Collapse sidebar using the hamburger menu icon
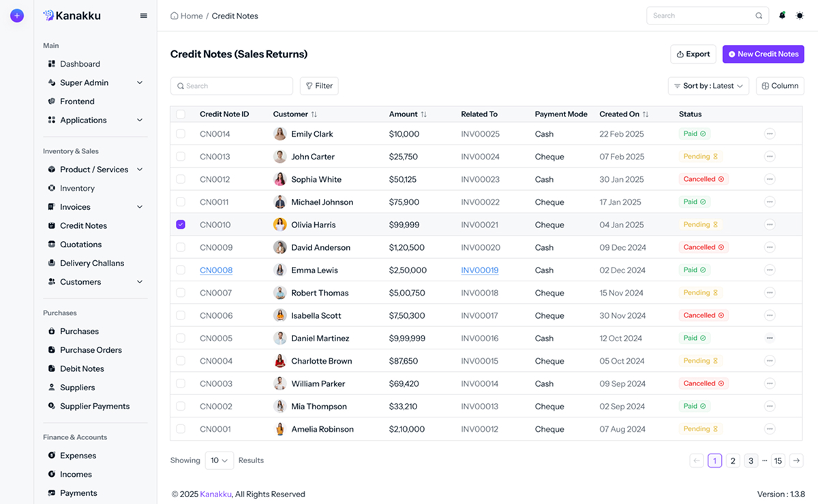818x504 pixels. point(143,16)
